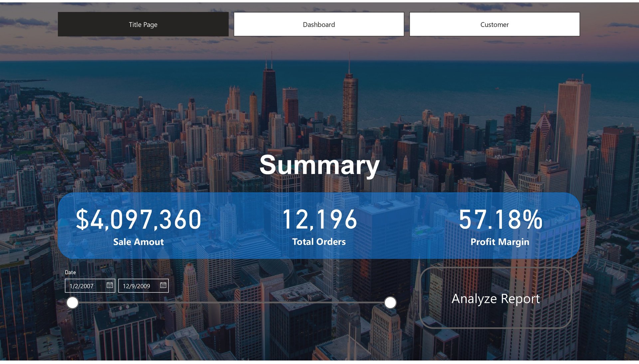Click the Profit Margin card label

point(500,242)
